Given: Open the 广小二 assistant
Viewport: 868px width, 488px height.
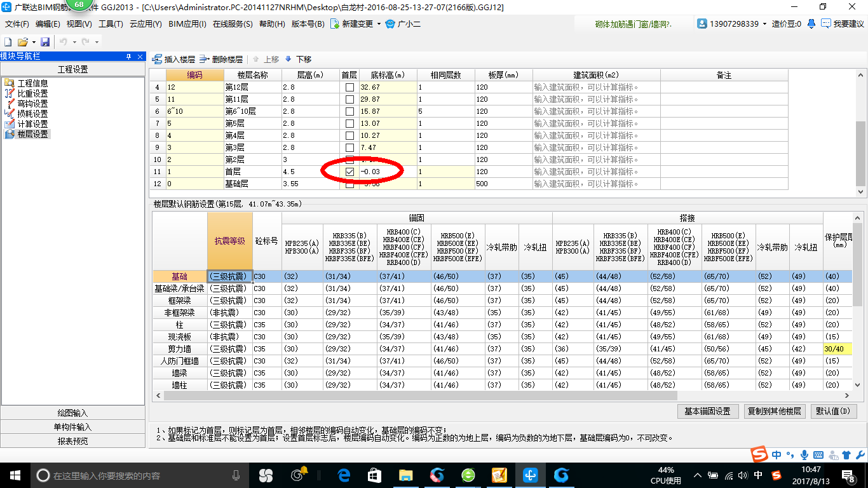Looking at the screenshot, I should point(403,24).
